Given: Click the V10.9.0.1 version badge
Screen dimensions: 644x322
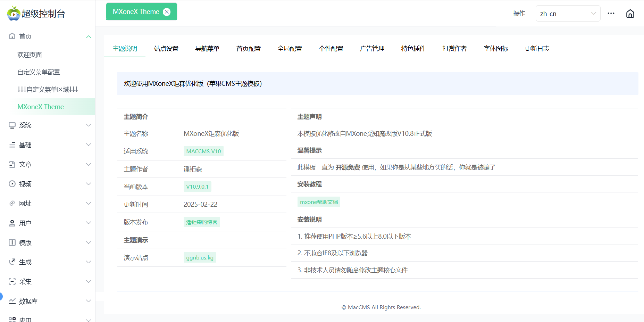Looking at the screenshot, I should tap(197, 187).
